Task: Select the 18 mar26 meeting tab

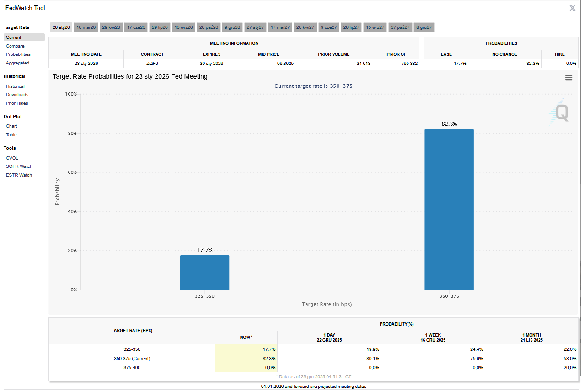Action: coord(86,27)
